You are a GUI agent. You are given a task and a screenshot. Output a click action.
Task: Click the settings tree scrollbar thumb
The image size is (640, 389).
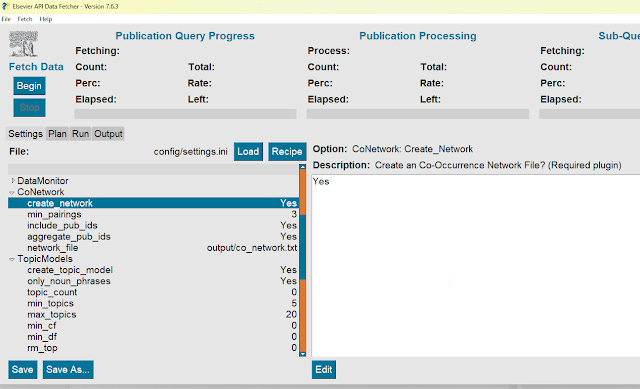point(302,247)
